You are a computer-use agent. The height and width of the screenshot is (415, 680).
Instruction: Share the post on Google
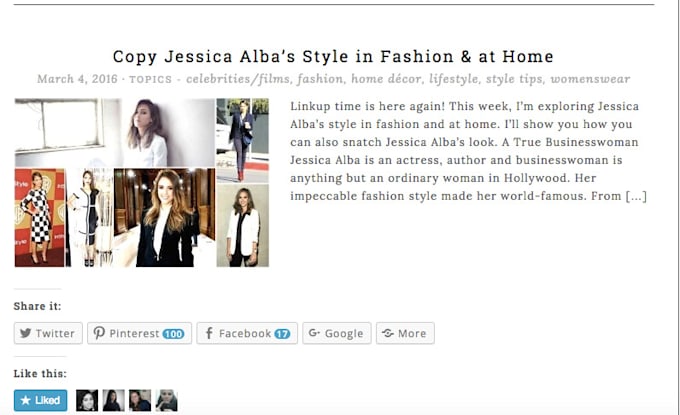[337, 333]
